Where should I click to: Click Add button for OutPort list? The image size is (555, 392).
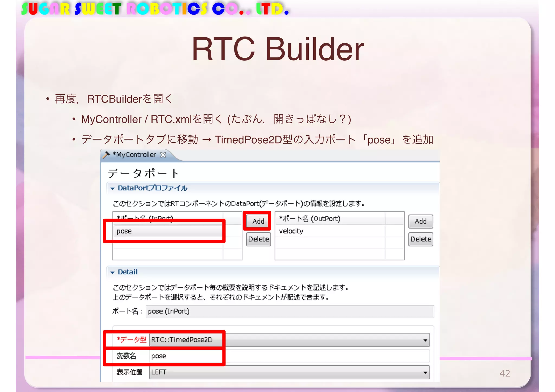coord(421,221)
